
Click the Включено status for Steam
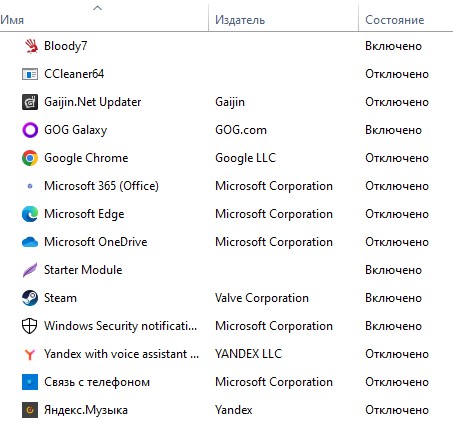pyautogui.click(x=393, y=298)
